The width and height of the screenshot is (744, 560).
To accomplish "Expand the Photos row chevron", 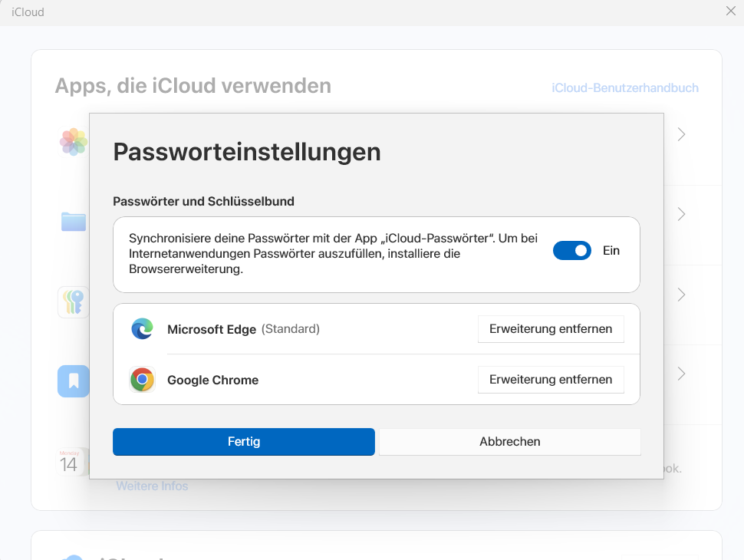I will (x=681, y=135).
